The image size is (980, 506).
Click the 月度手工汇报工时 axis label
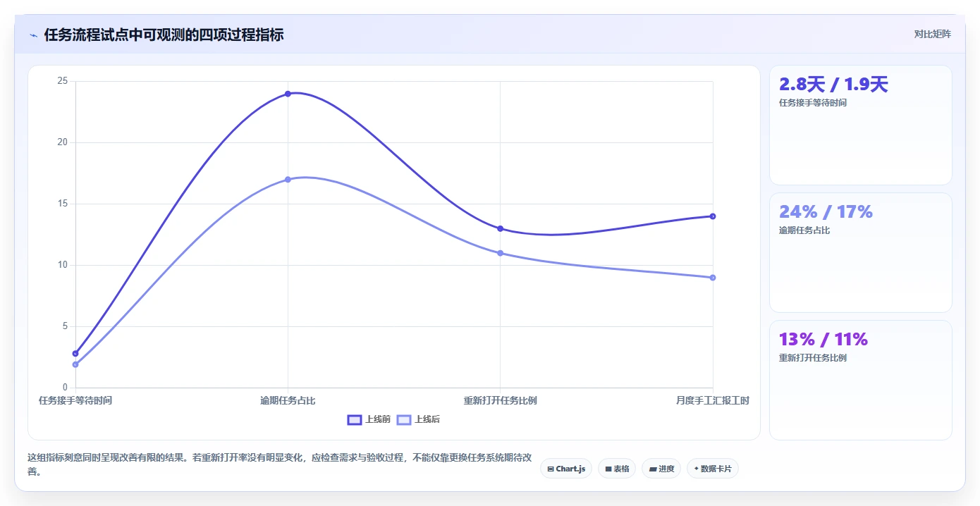[x=712, y=401]
